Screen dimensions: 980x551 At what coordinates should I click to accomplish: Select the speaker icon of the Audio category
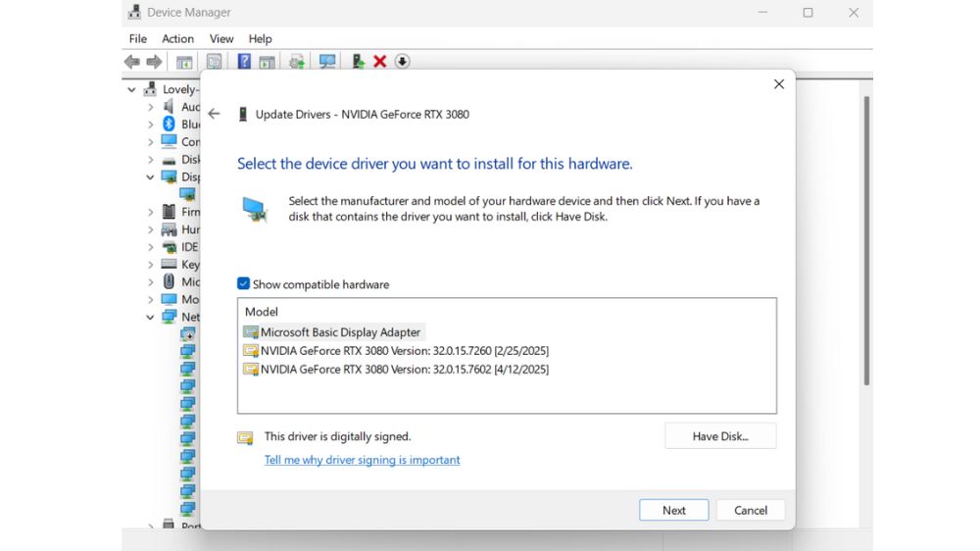(x=169, y=106)
